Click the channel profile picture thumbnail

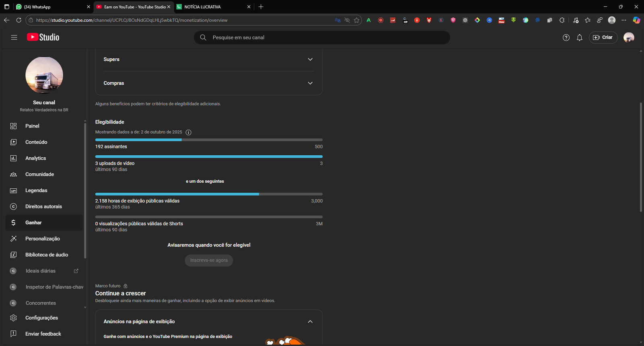[44, 75]
